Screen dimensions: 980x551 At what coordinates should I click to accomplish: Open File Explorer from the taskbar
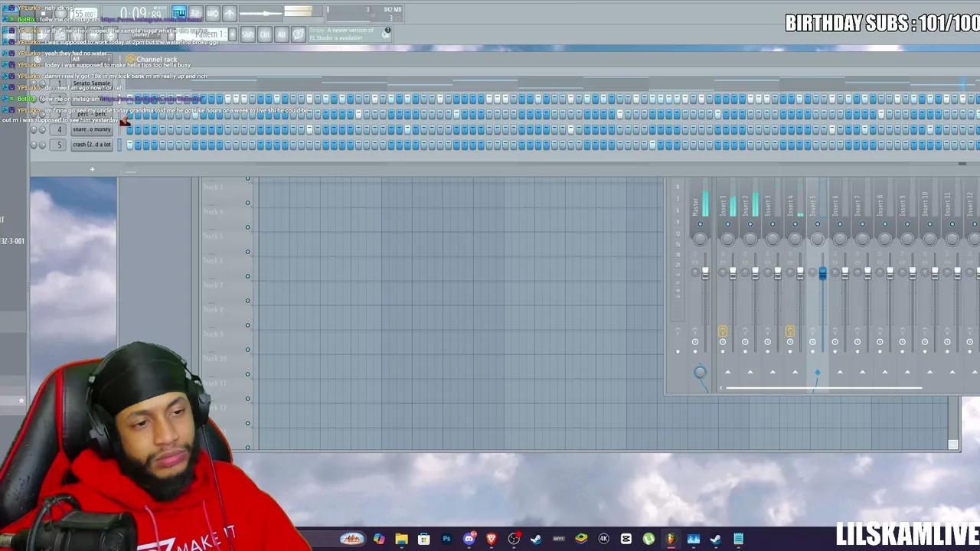[401, 539]
